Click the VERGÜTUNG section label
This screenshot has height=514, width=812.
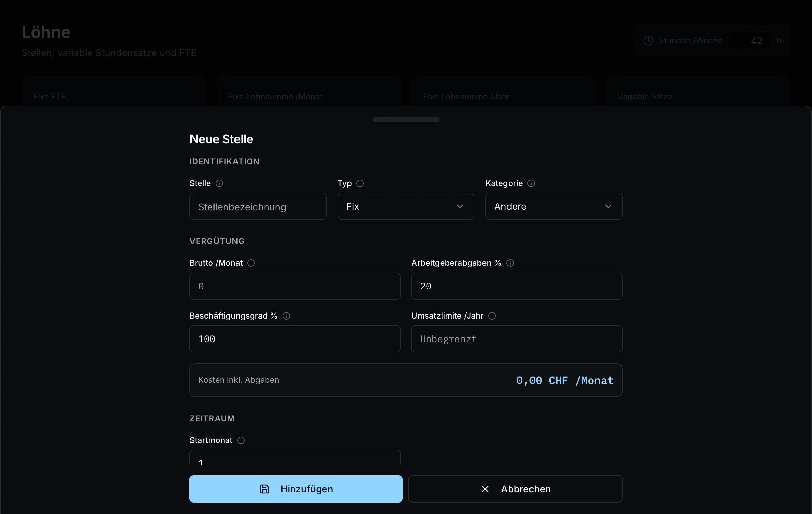coord(217,241)
